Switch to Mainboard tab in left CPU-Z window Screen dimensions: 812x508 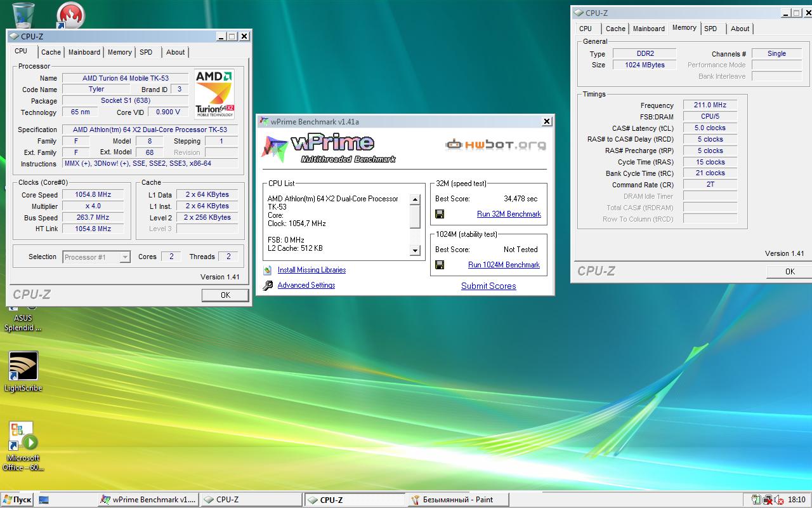[84, 53]
